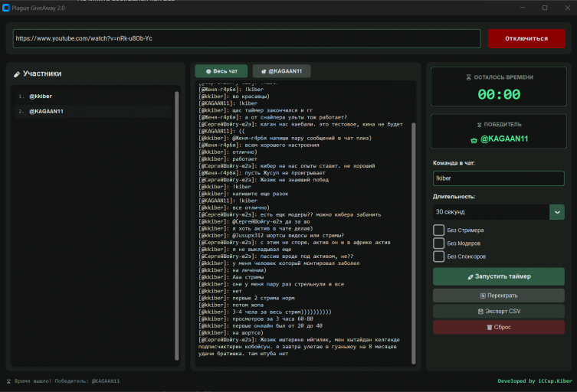577x392 pixels.
Task: Click the Переиграть button
Action: coord(499,296)
